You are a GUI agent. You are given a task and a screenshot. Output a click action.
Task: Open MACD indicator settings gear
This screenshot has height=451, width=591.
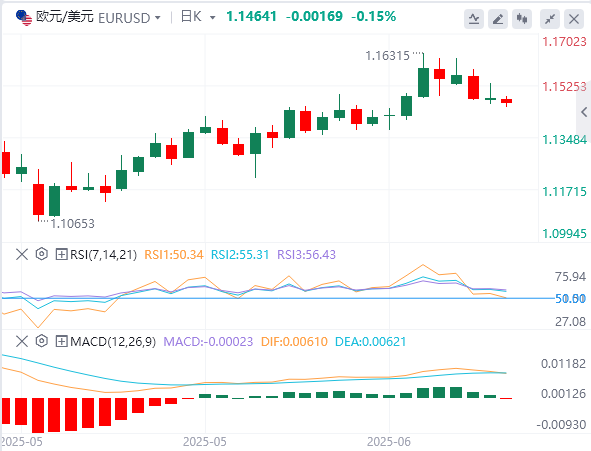[x=41, y=341]
